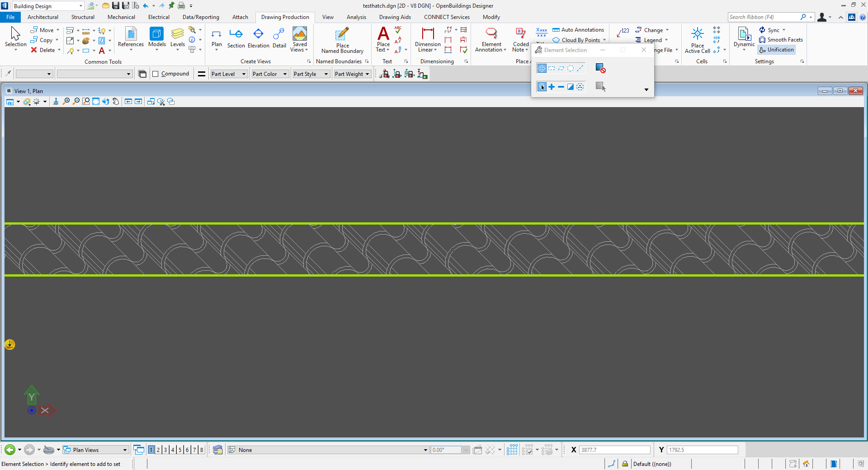
Task: Switch to the Modify ribbon tab
Action: point(491,17)
